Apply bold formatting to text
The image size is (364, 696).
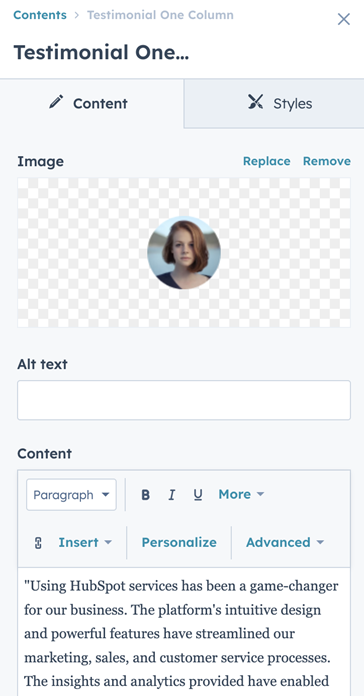[145, 494]
